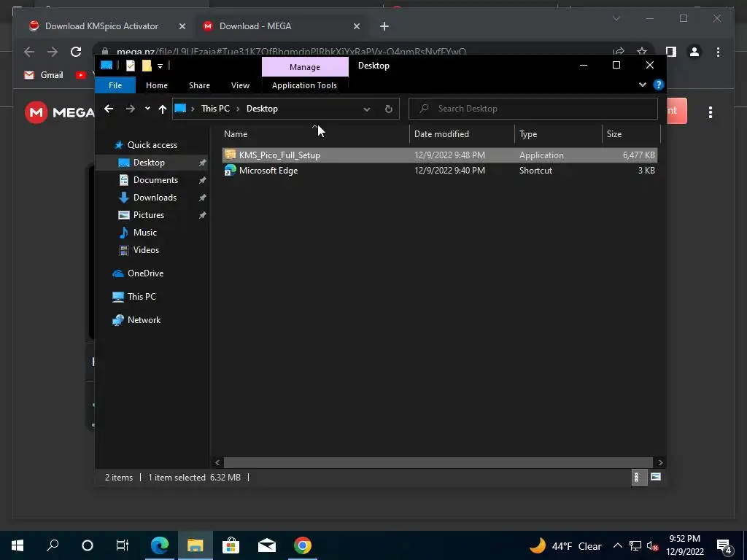Click Desktop in the address breadcrumb
747x560 pixels.
pyautogui.click(x=262, y=109)
